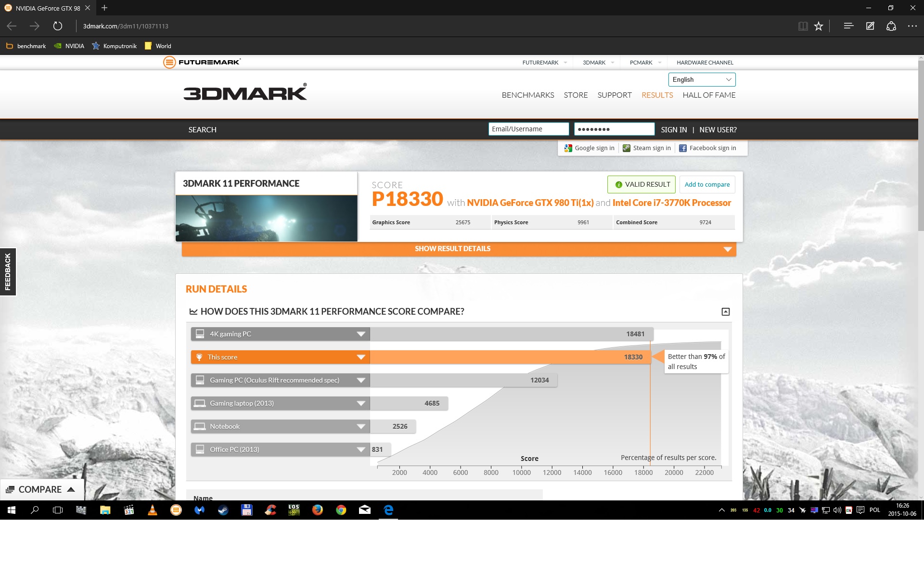The width and height of the screenshot is (924, 562).
Task: Click the Futuremark logo in top bar
Action: click(x=202, y=62)
